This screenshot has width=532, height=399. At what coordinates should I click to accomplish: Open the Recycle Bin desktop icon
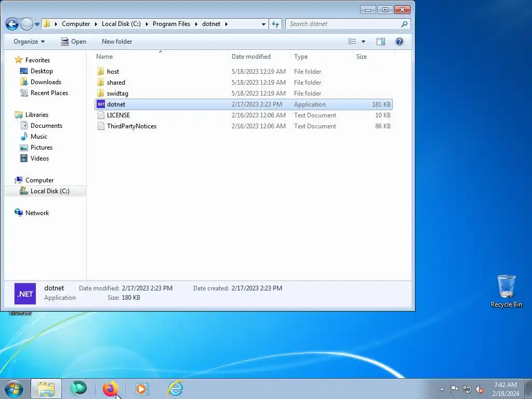[506, 291]
